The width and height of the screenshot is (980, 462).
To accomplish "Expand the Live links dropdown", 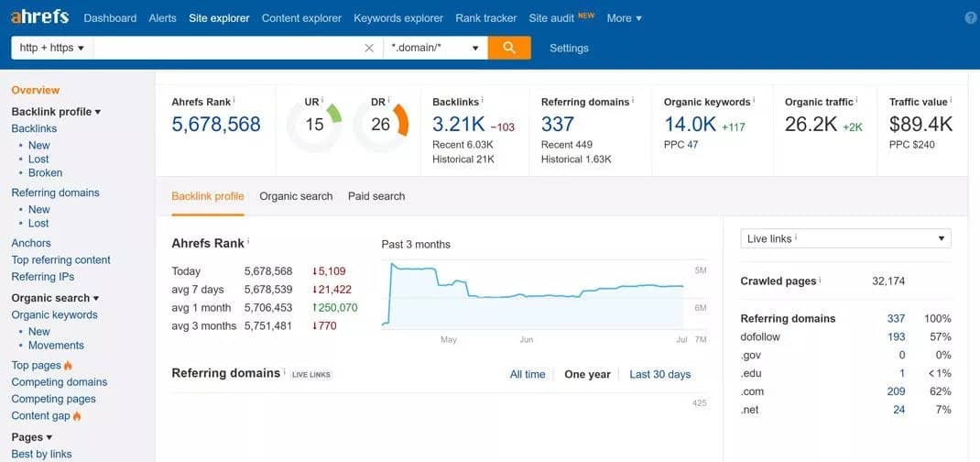I will tap(845, 238).
